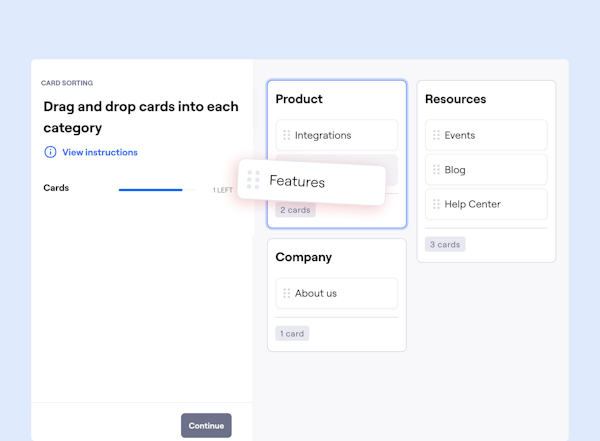The image size is (600, 441).
Task: Click the 1 card count badge
Action: [x=292, y=333]
